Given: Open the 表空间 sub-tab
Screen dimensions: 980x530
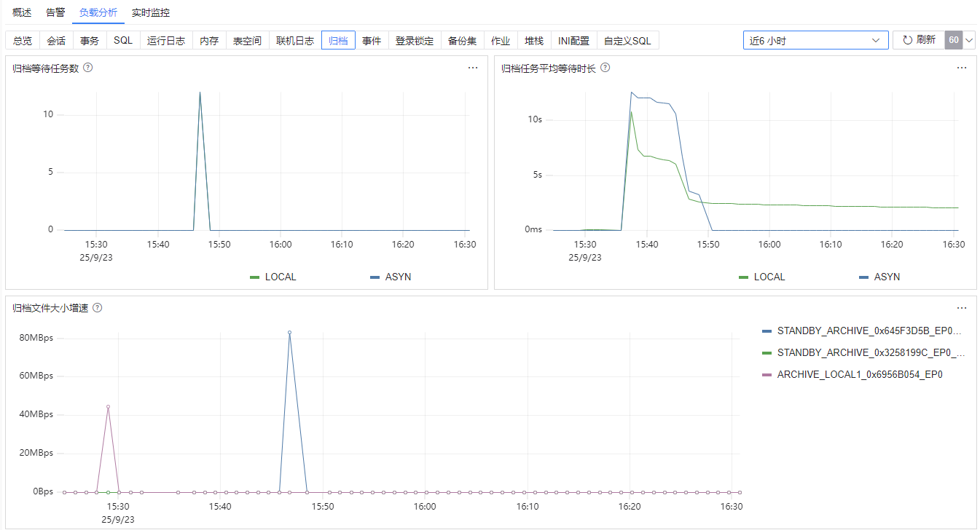Looking at the screenshot, I should coord(247,41).
